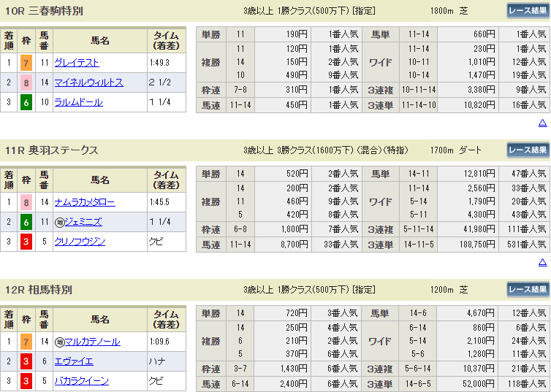The image size is (551, 392).
Task: Click 10R 3連複 payout 3,380円
Action: (481, 90)
